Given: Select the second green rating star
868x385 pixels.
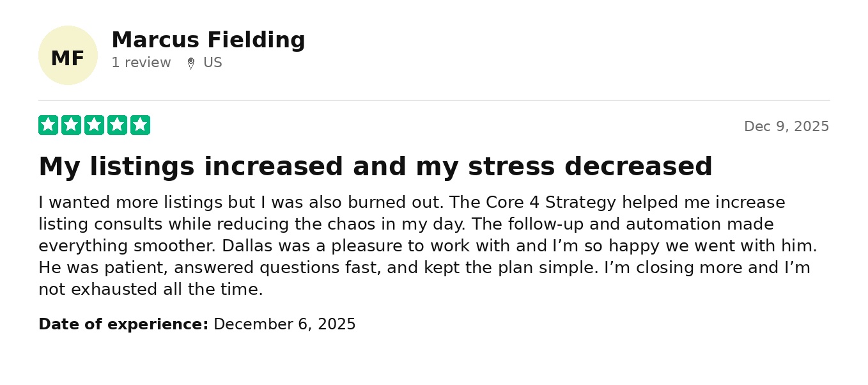Looking at the screenshot, I should (71, 125).
